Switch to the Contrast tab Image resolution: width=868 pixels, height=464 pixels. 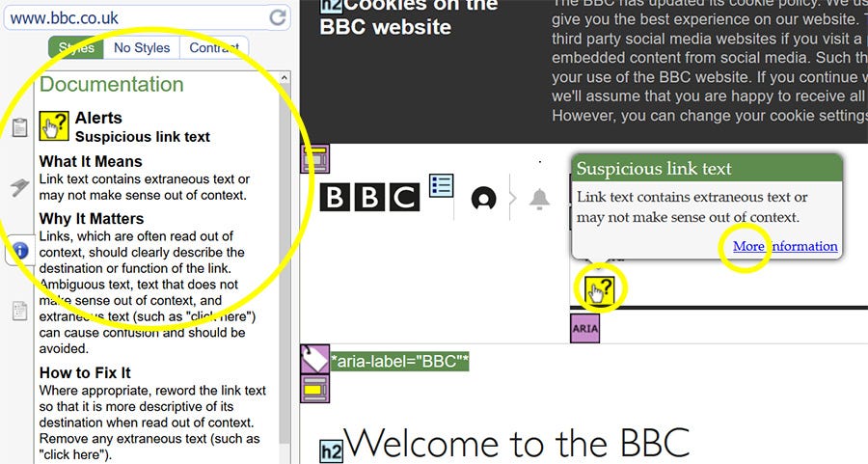pyautogui.click(x=214, y=47)
